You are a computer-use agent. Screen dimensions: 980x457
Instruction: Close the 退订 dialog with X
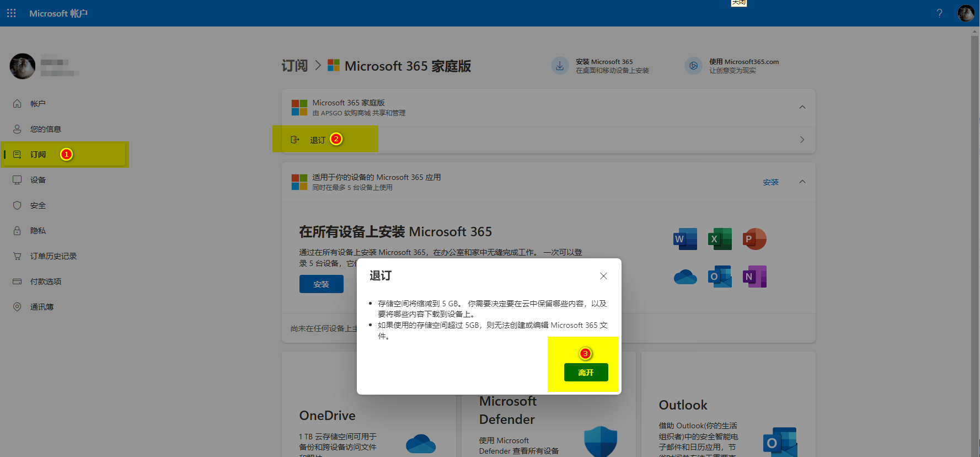(x=603, y=276)
